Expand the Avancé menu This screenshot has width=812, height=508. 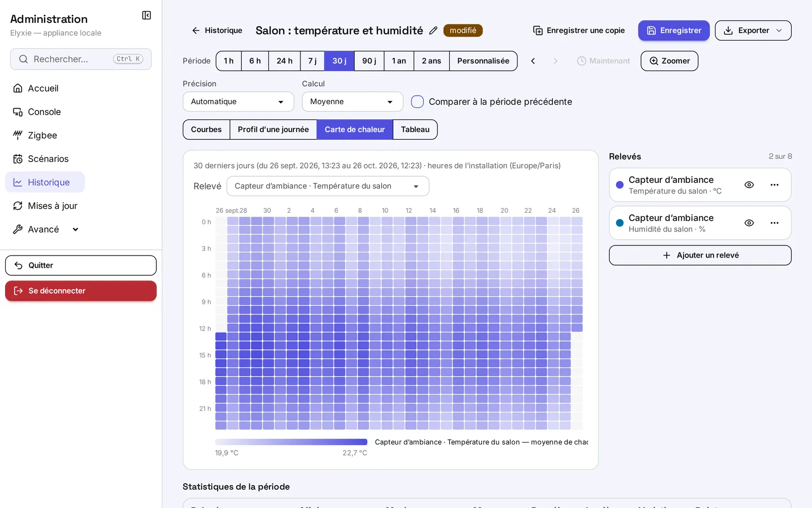[x=46, y=229]
